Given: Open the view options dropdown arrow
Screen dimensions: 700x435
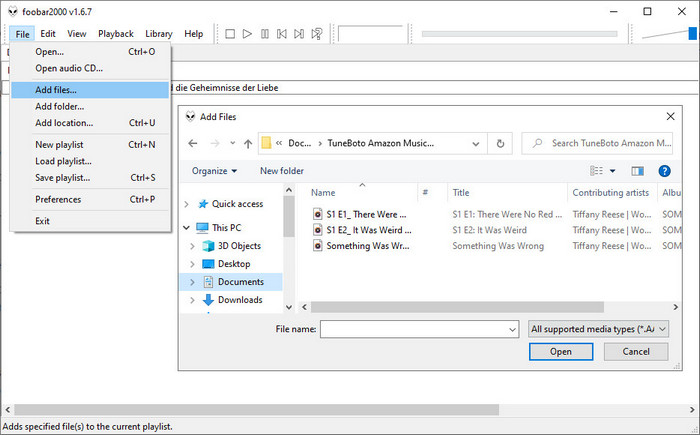Looking at the screenshot, I should [x=612, y=171].
